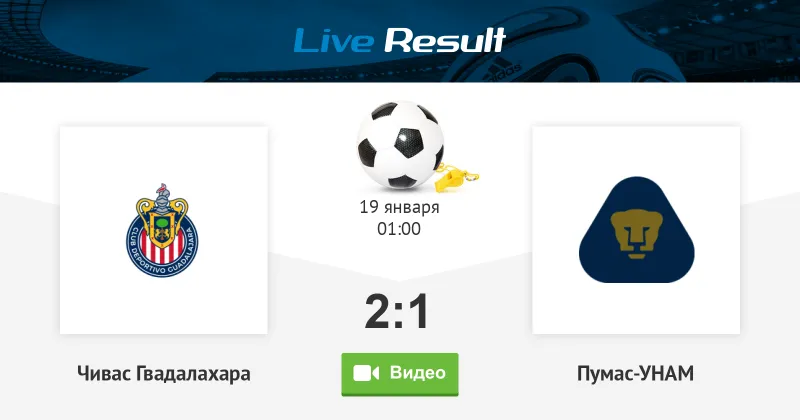Click the word Result in the header

pyautogui.click(x=445, y=40)
